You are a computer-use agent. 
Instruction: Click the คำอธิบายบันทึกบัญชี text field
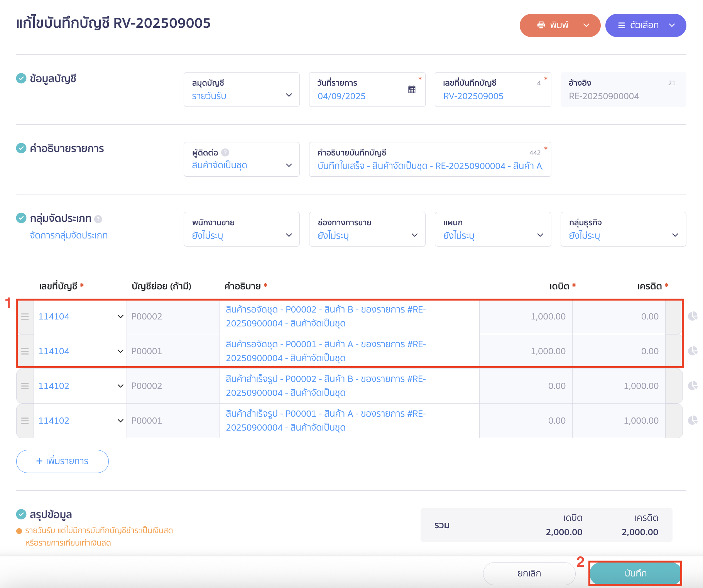pos(429,166)
